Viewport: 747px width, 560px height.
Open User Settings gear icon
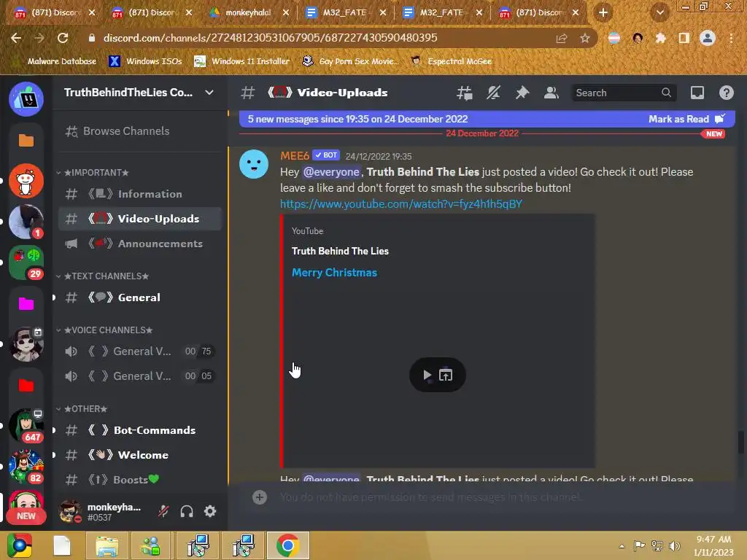coord(210,511)
